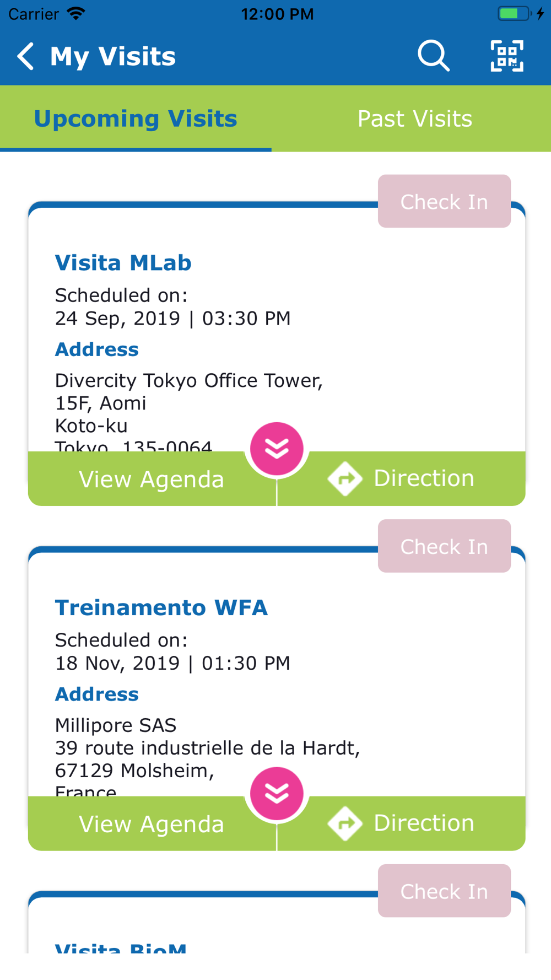
Task: Switch to the Upcoming Visits tab
Action: click(136, 119)
